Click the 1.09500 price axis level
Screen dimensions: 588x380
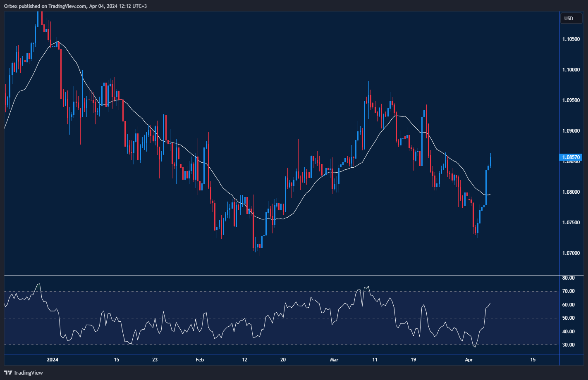pos(571,100)
